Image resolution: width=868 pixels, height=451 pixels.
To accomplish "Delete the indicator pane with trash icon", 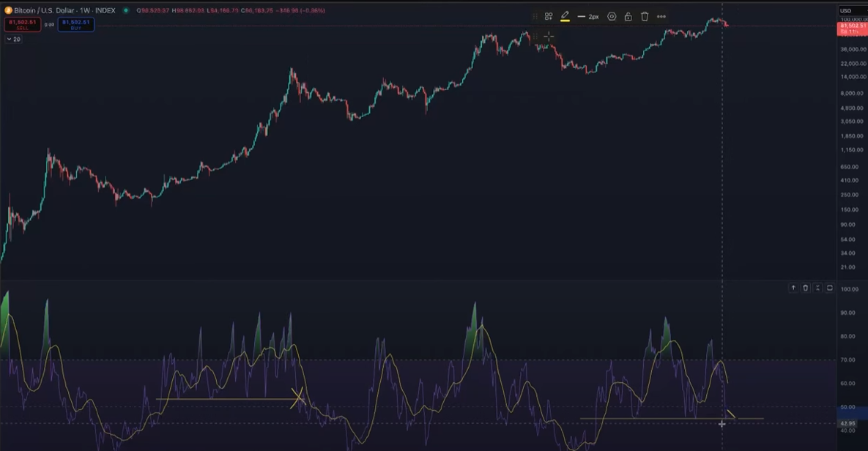I will pos(806,288).
